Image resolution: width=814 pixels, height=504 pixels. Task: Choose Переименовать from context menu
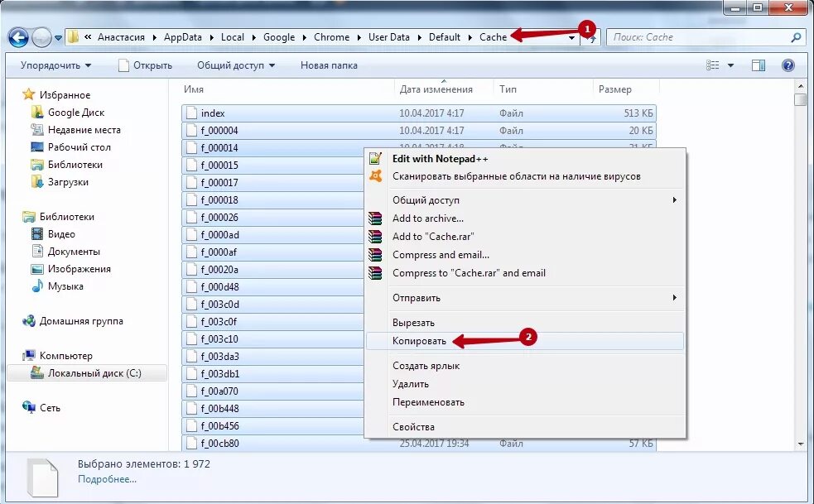pos(525,402)
